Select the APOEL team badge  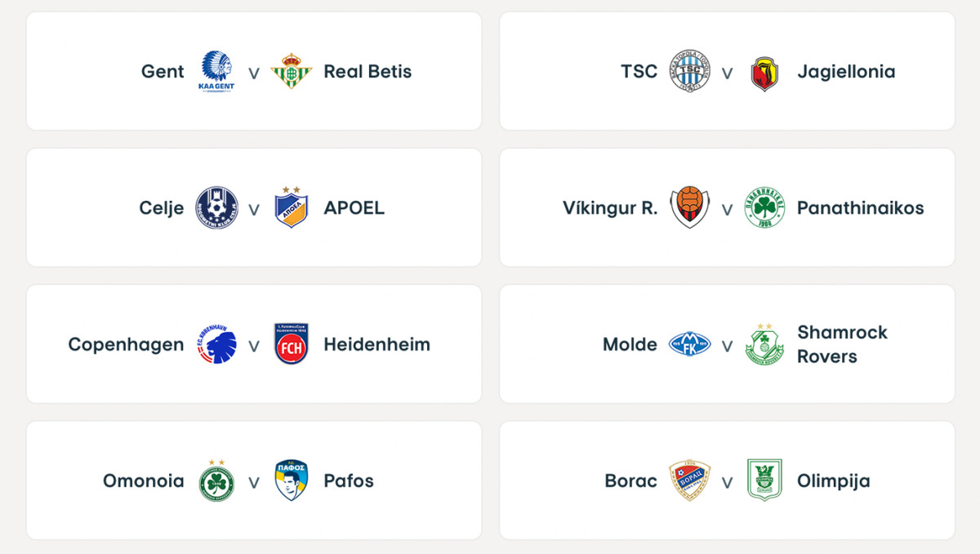point(292,208)
